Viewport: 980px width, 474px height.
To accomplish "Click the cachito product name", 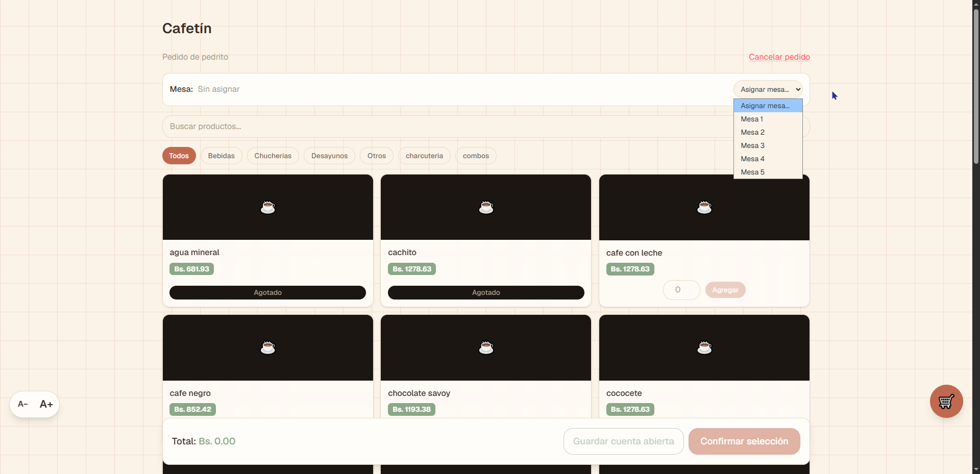I will (x=402, y=253).
